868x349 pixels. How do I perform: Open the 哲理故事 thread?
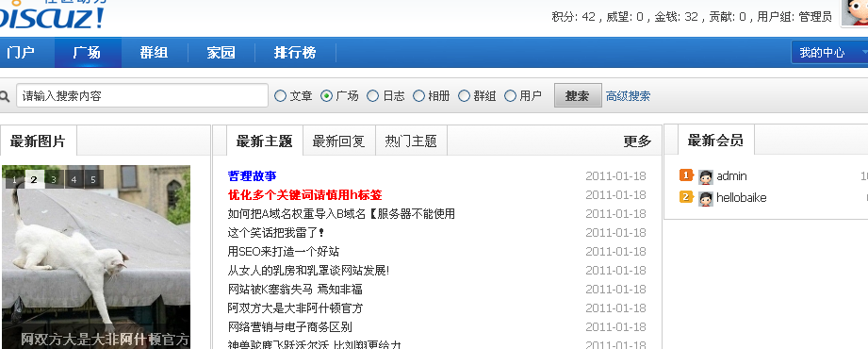coord(252,176)
